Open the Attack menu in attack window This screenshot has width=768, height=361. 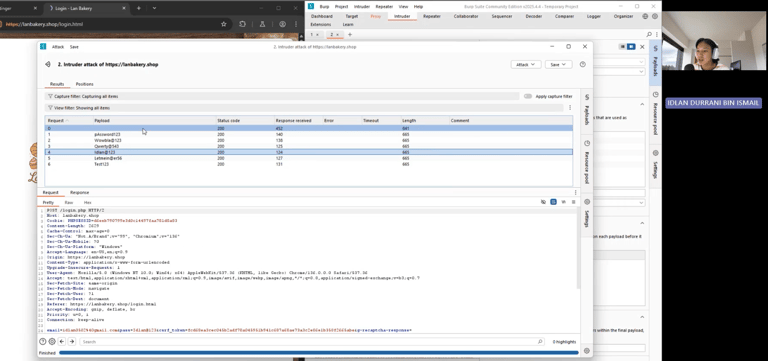pos(58,47)
